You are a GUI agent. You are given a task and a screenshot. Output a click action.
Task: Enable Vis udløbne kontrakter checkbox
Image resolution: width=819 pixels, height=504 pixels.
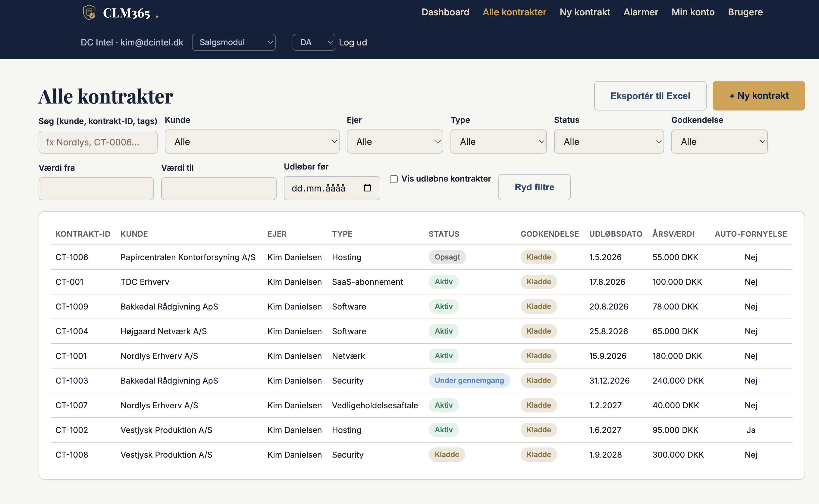tap(394, 179)
